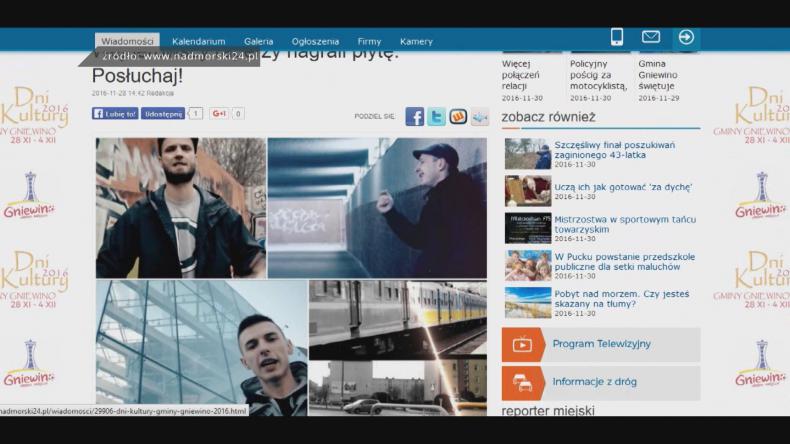Open 'Gmina Gniewino świętuje' news item
790x444 pixels.
(x=658, y=75)
